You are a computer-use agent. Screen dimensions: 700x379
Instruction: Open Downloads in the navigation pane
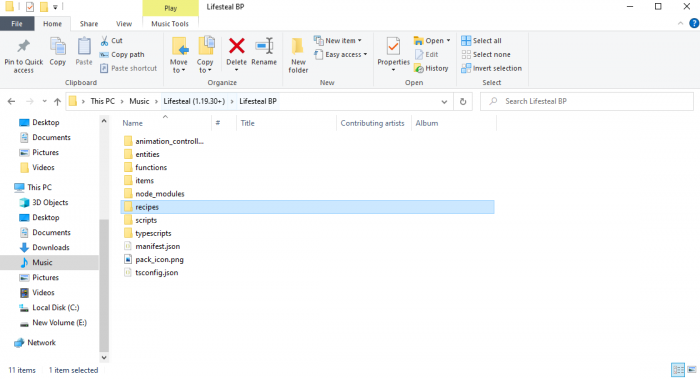[45, 247]
